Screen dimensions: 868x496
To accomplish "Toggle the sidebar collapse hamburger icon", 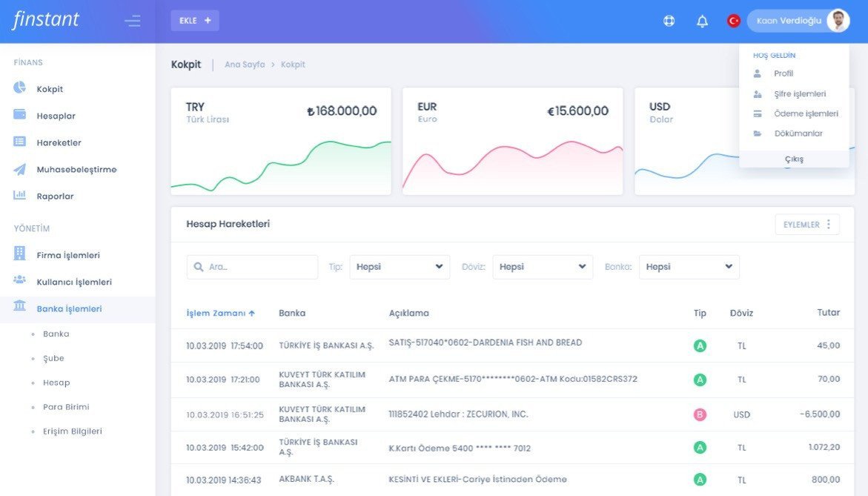I will [133, 21].
